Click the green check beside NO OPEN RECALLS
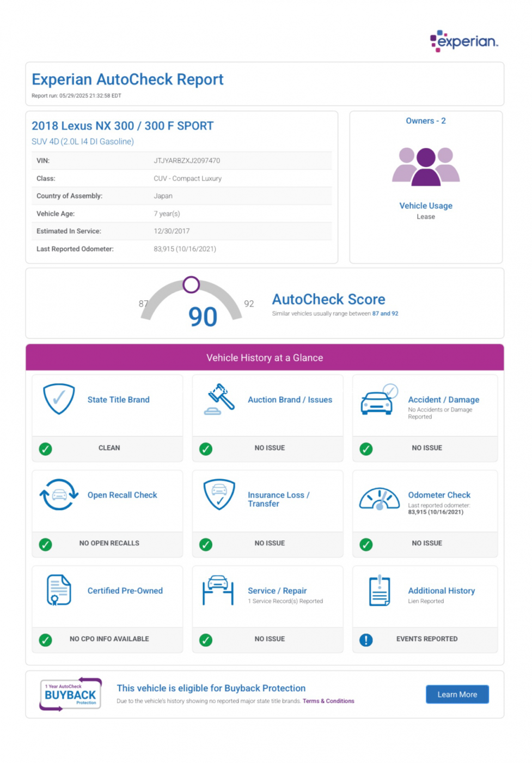This screenshot has width=532, height=763. point(46,544)
